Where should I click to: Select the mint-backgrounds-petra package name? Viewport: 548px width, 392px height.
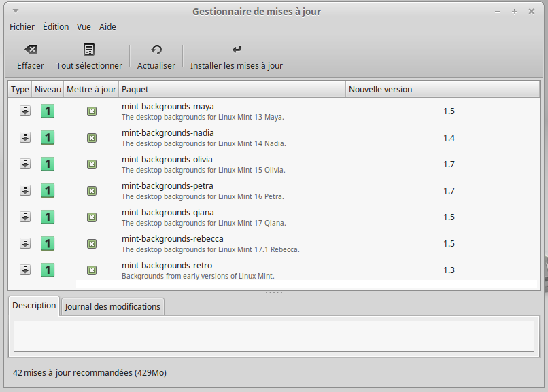(x=167, y=186)
